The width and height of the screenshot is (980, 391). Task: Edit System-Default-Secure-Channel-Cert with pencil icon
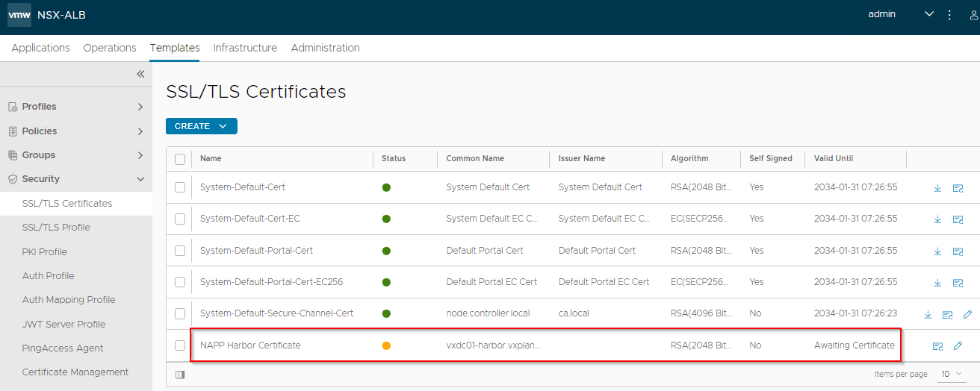pyautogui.click(x=967, y=314)
